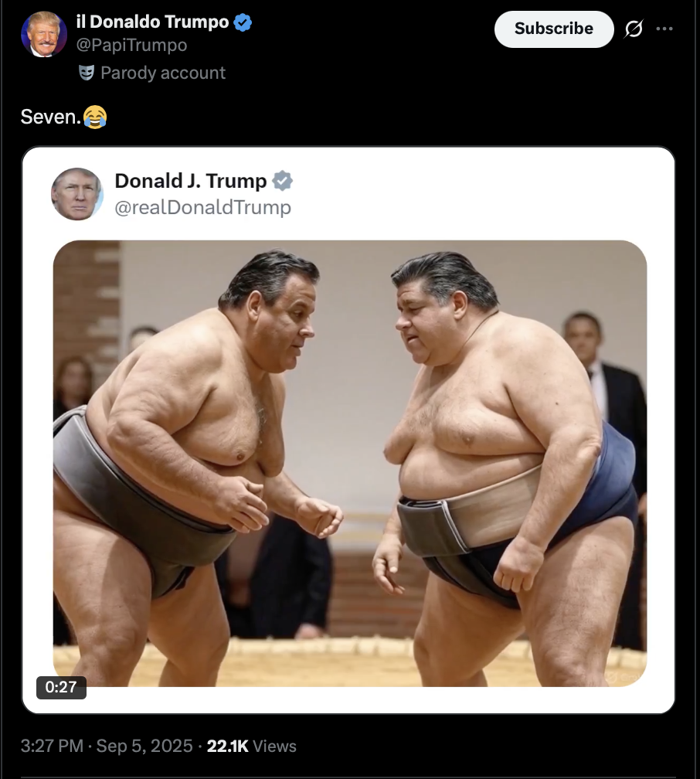700x779 pixels.
Task: Click the gray verified badge in the quoted post
Action: [x=282, y=181]
